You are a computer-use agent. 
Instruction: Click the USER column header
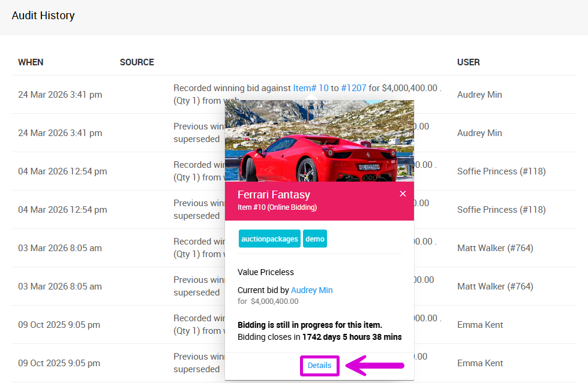coord(468,62)
